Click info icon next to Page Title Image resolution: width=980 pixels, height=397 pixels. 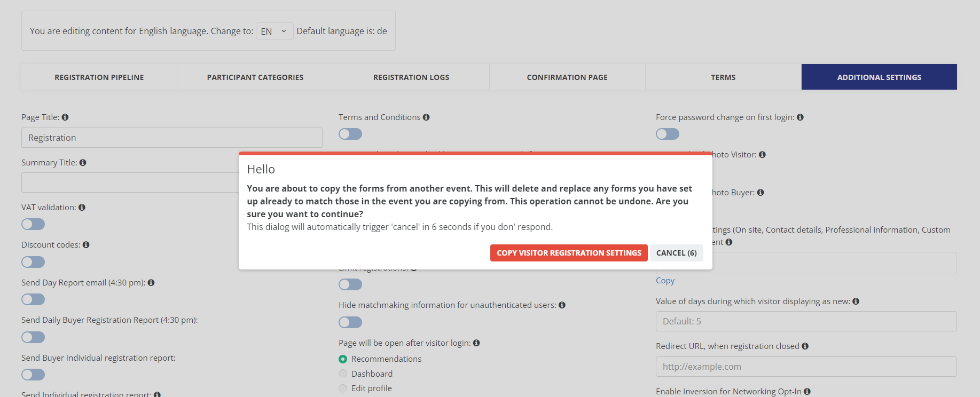65,117
